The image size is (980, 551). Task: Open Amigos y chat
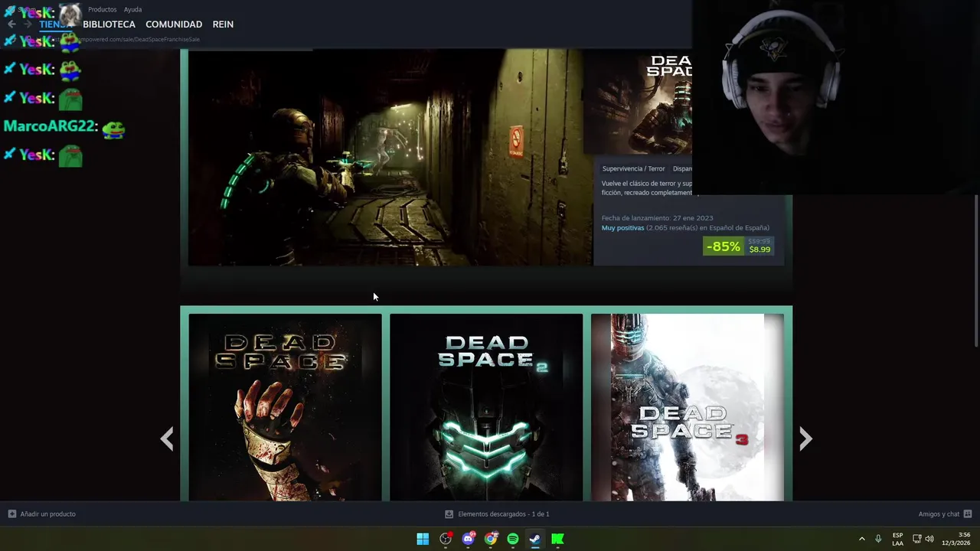(939, 514)
